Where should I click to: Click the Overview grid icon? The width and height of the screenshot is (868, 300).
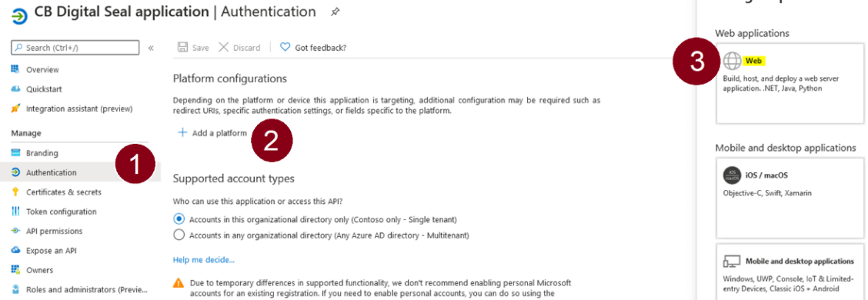(15, 69)
